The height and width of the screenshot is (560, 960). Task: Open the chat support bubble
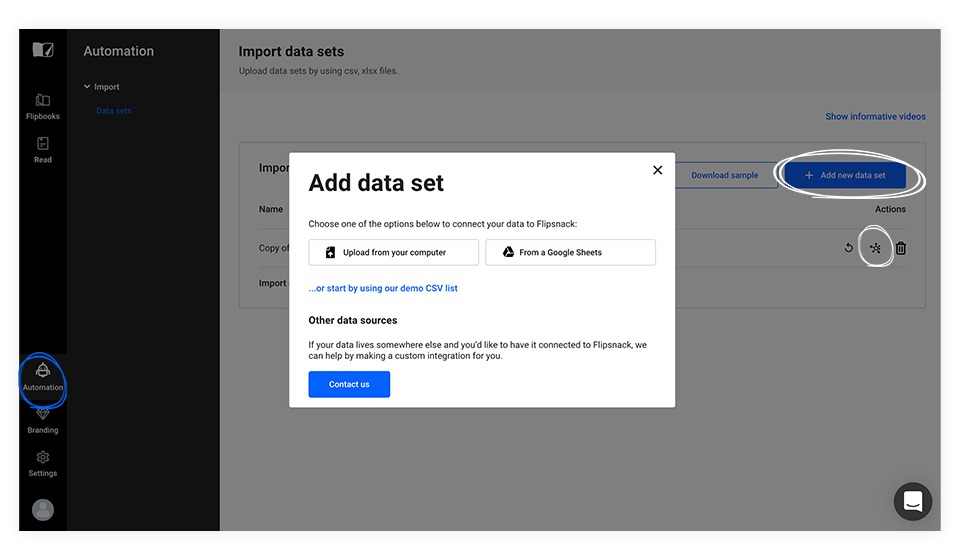point(912,501)
